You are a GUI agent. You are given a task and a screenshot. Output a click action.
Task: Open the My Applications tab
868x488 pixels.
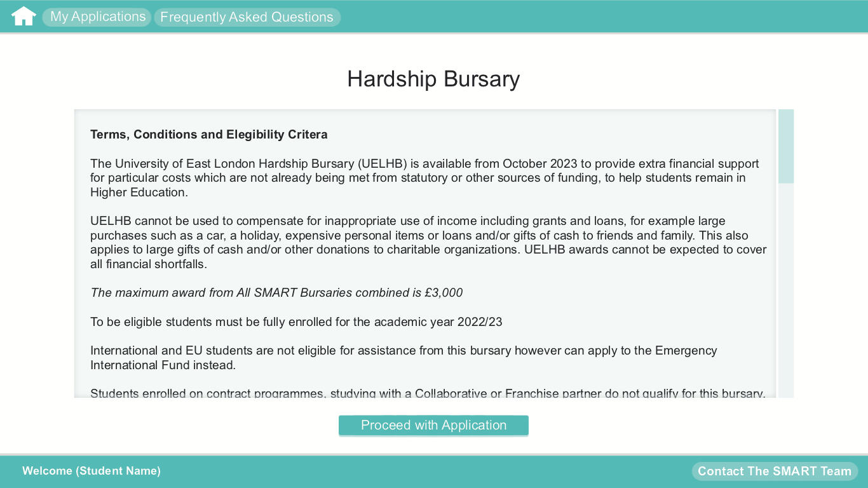click(97, 17)
